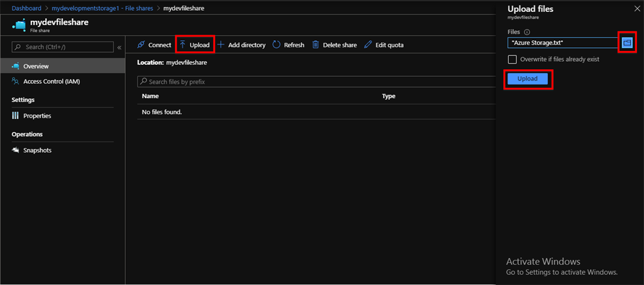The image size is (644, 285).
Task: Click the Add directory plus icon
Action: [x=221, y=45]
